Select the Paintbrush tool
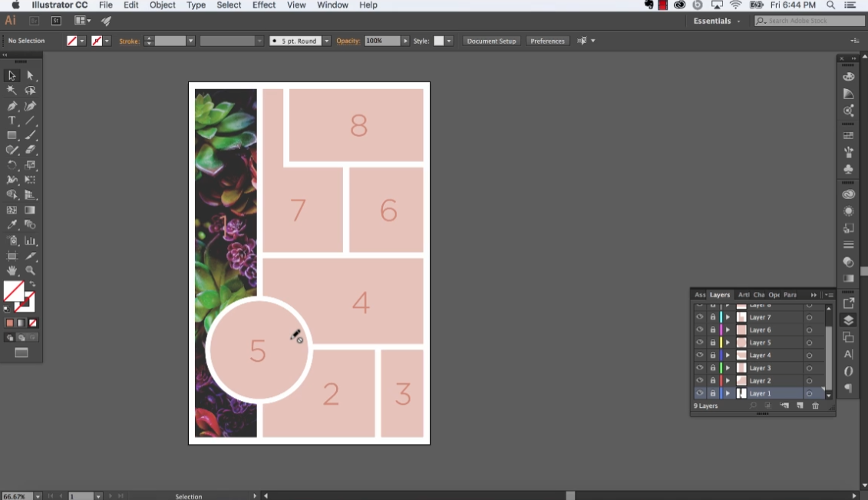Image resolution: width=868 pixels, height=500 pixels. pos(30,135)
